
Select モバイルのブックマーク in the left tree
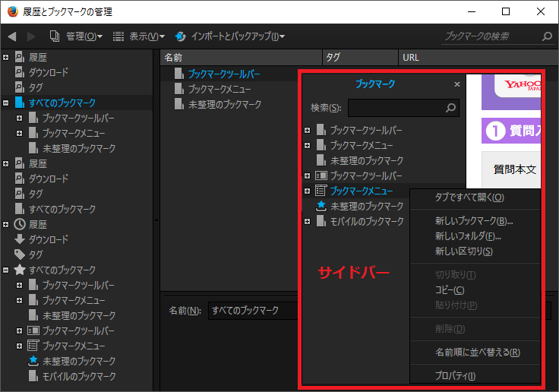(79, 376)
